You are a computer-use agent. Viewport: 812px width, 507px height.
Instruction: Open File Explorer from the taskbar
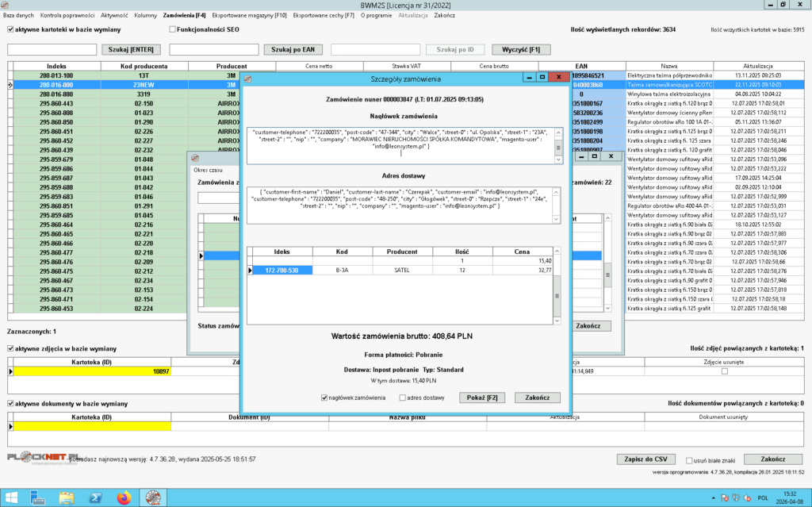pyautogui.click(x=67, y=497)
